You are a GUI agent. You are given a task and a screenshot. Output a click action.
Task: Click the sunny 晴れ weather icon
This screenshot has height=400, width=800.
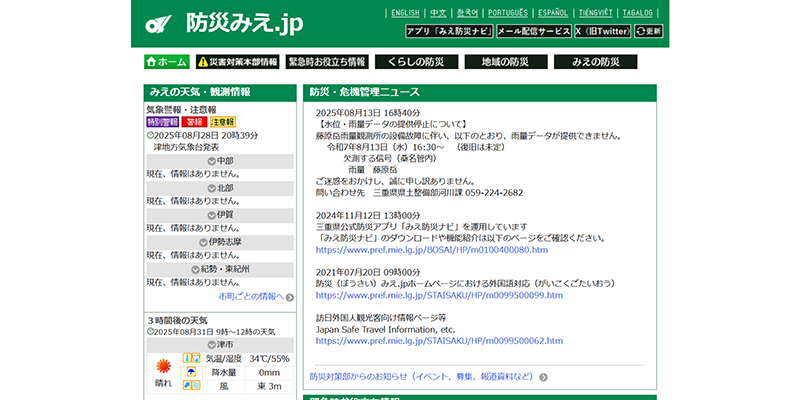163,366
